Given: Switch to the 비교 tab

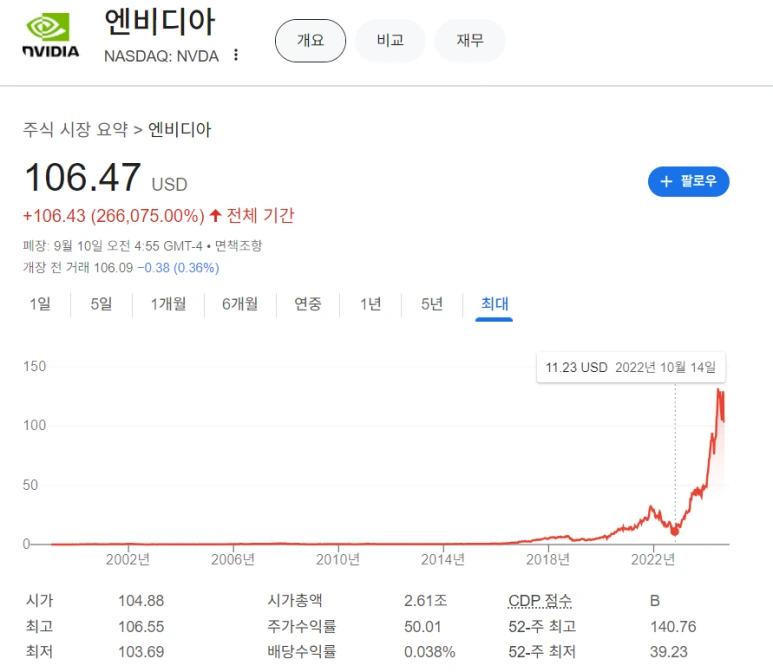Looking at the screenshot, I should (x=390, y=40).
